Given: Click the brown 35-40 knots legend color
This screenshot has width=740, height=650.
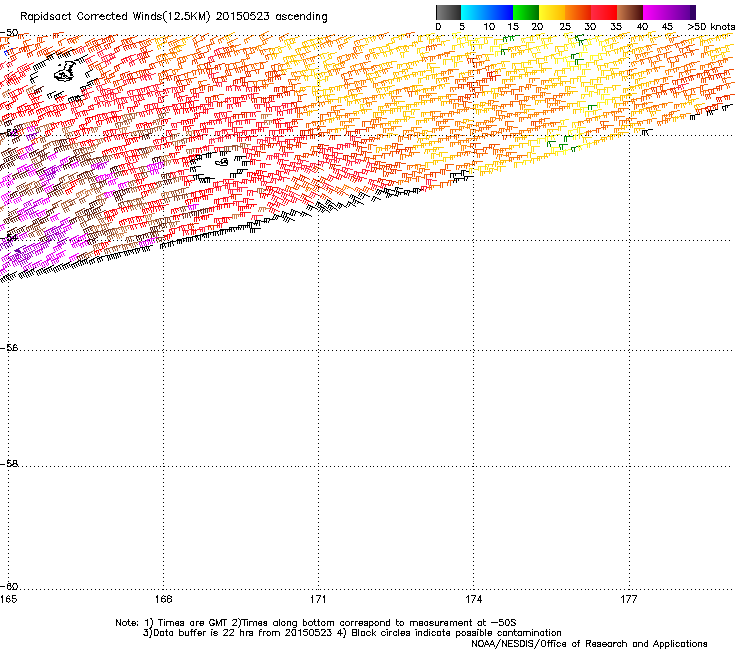Looking at the screenshot, I should [630, 12].
